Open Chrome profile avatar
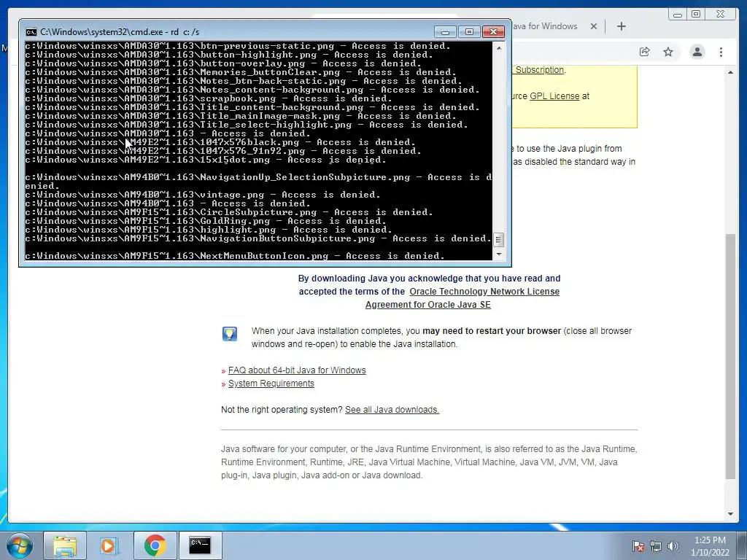This screenshot has height=560, width=747. (x=697, y=52)
